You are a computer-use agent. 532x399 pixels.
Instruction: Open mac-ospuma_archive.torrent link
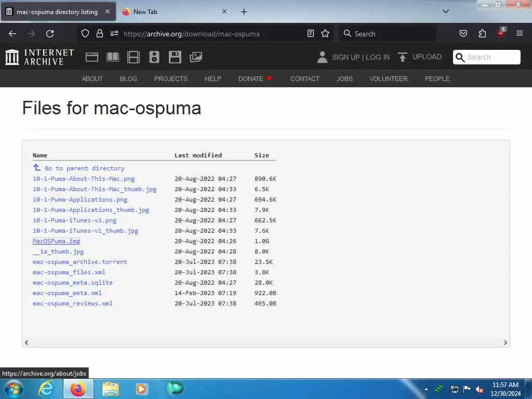coord(80,262)
